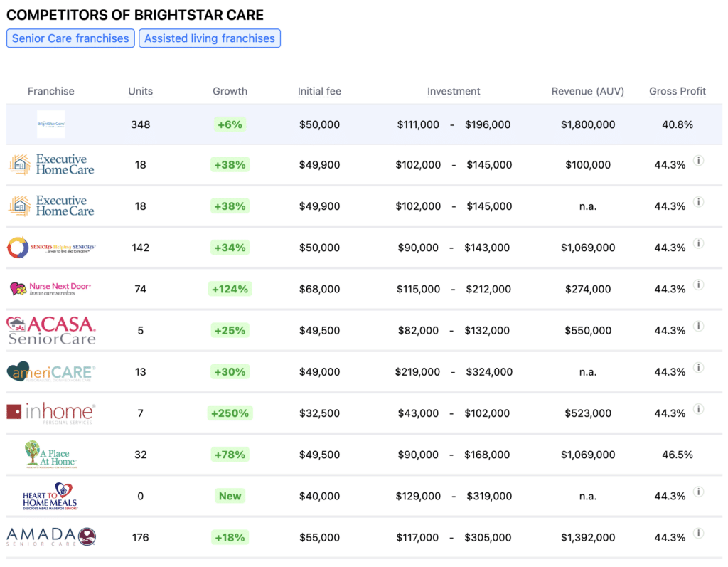Open the Assisted living franchises tag

click(210, 38)
